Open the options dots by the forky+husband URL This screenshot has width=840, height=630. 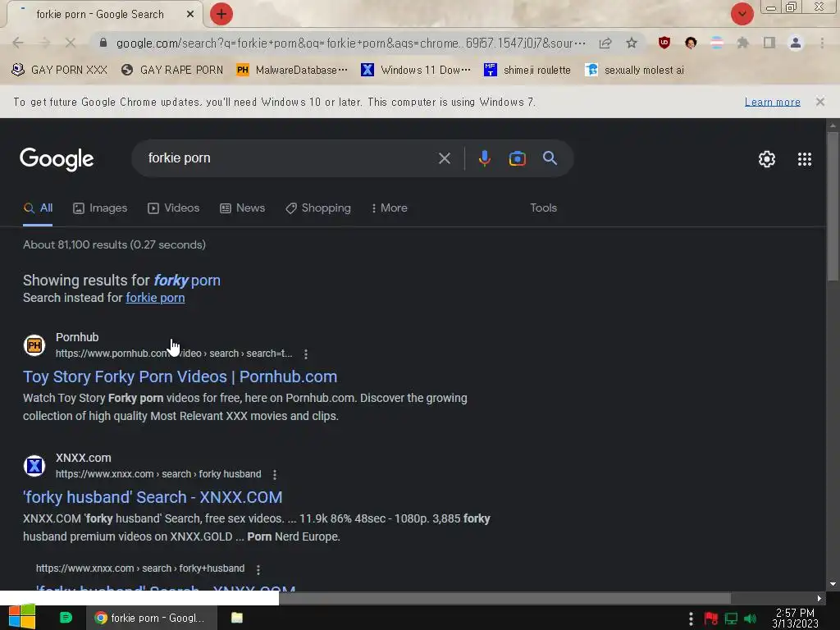click(x=258, y=569)
